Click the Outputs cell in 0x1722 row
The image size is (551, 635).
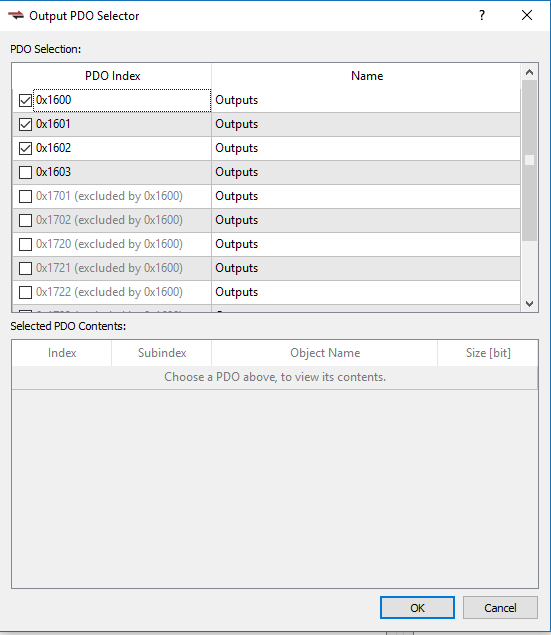coord(366,292)
